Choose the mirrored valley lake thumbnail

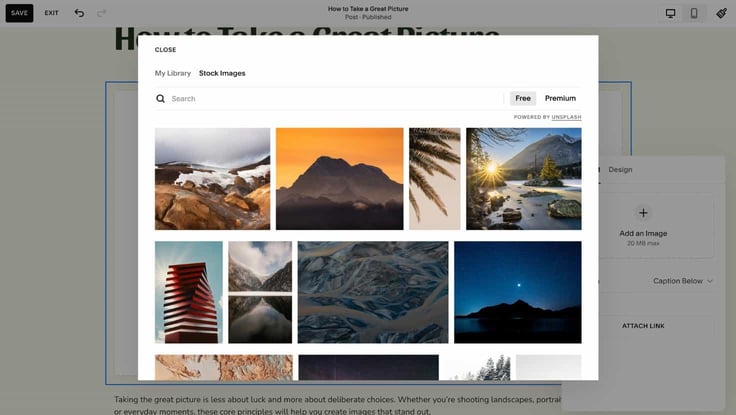(x=260, y=292)
